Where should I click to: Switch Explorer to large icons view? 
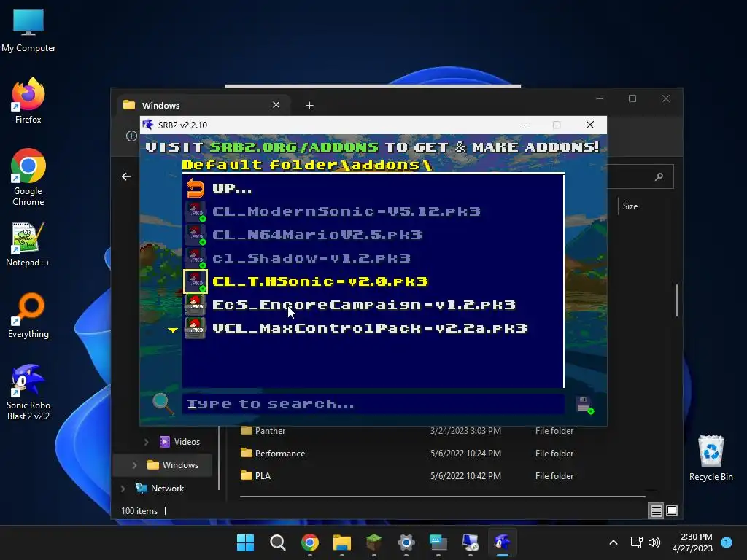pos(672,510)
